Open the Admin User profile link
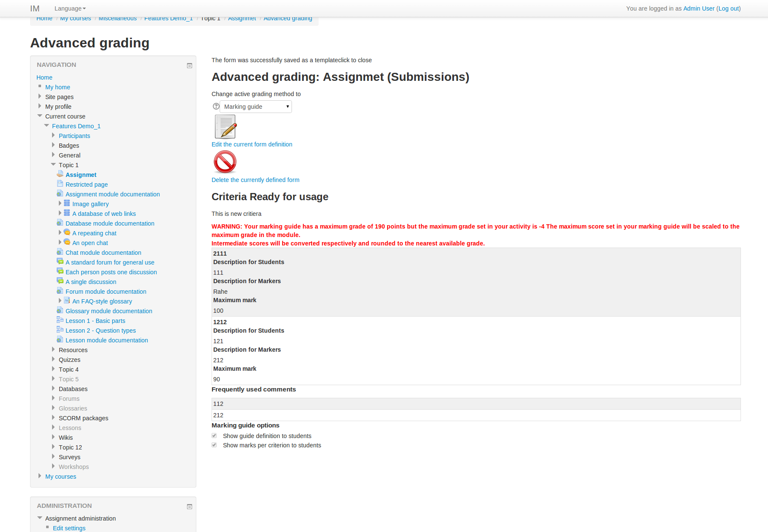Screen dimensions: 768x532 699,8
